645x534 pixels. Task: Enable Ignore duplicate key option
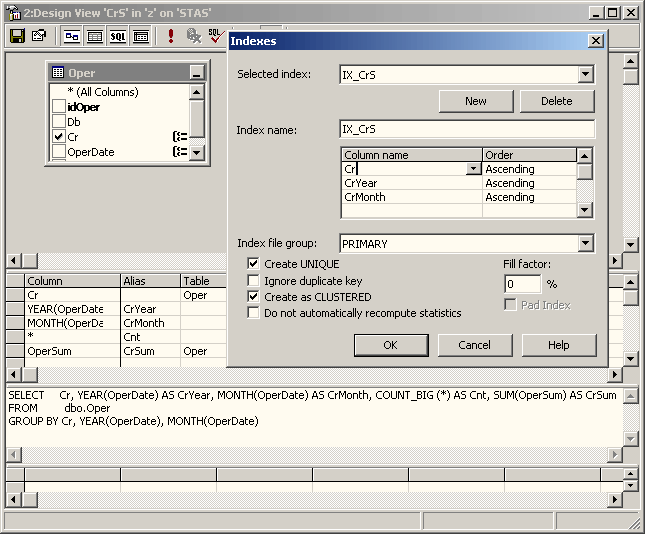pyautogui.click(x=254, y=281)
